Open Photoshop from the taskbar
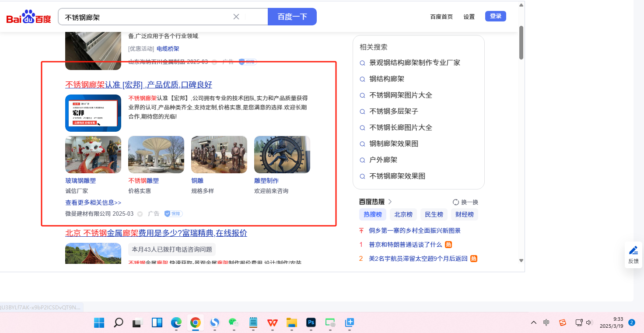The image size is (644, 333). 311,323
